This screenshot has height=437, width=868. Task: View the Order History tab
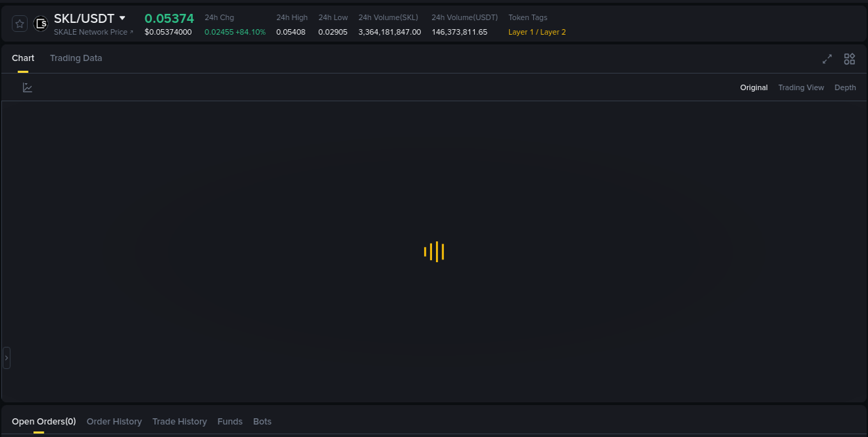114,421
